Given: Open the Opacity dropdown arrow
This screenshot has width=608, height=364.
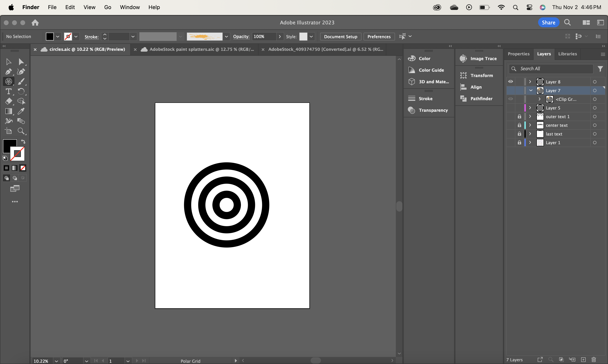Looking at the screenshot, I should [280, 36].
